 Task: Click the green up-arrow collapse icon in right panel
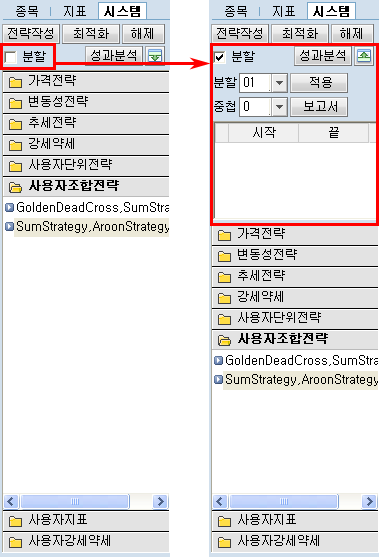[364, 56]
